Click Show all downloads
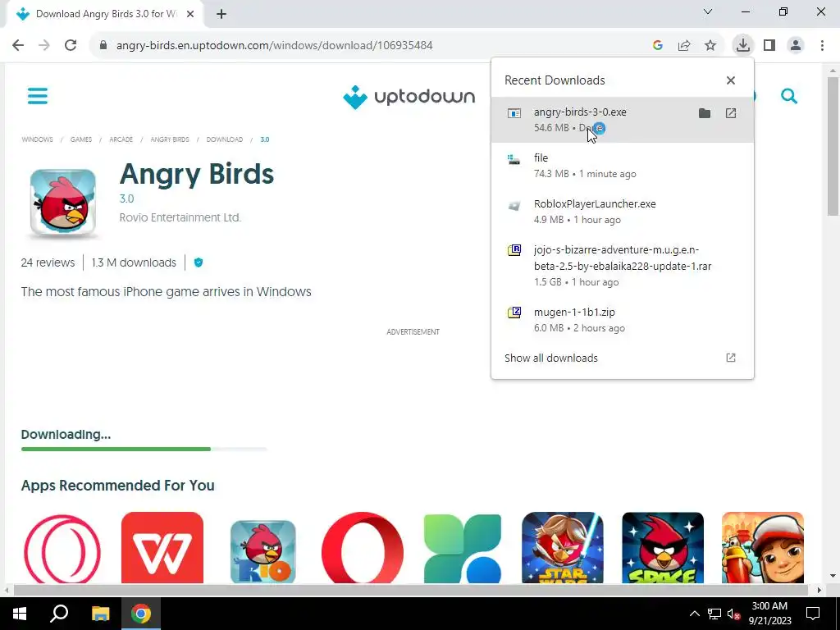Image resolution: width=840 pixels, height=630 pixels. 622,358
